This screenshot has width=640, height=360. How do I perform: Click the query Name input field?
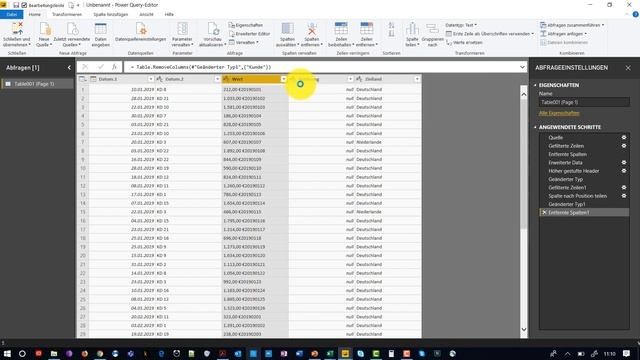click(584, 102)
